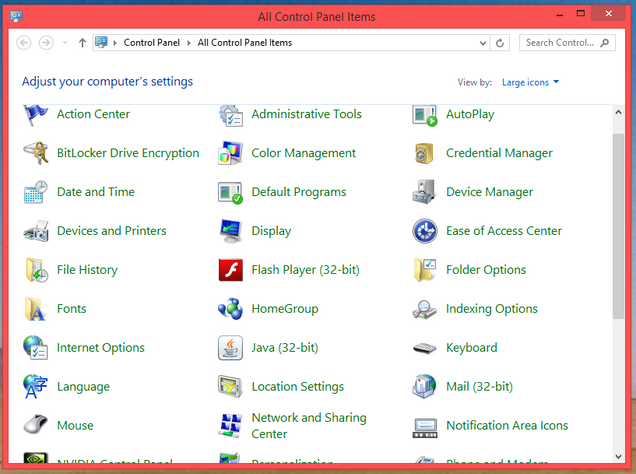Screen dimensions: 636x474
Task: Click the Folder Options icon
Action: 425,270
